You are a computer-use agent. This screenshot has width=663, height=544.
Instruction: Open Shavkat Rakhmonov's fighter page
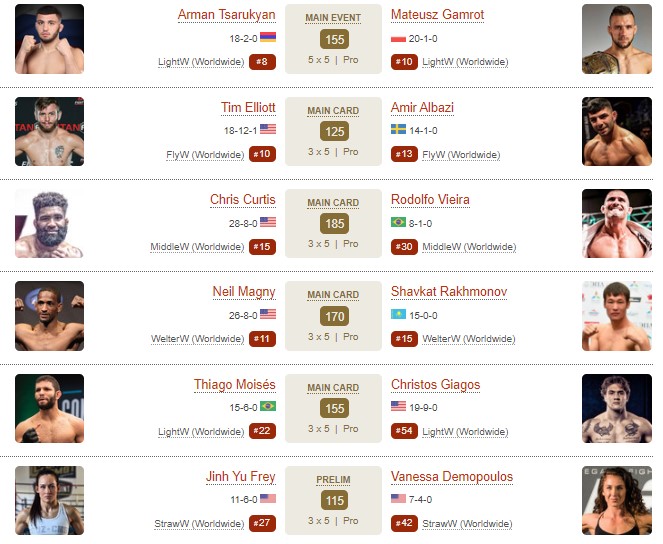(449, 291)
